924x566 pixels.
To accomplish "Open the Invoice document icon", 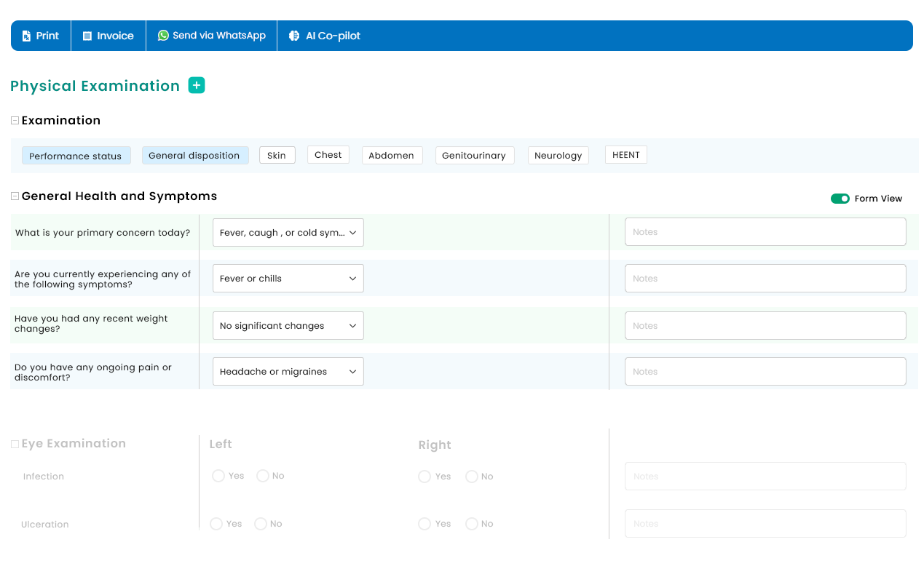I will point(87,36).
